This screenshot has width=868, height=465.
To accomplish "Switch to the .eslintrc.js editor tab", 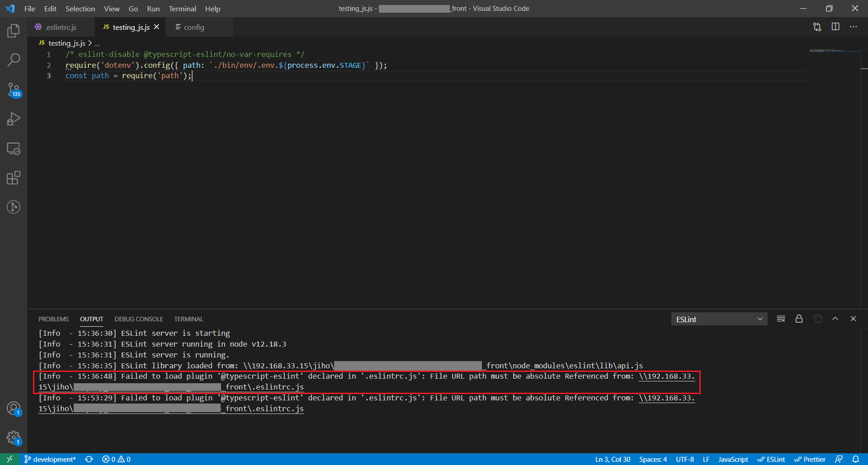I will coord(61,27).
